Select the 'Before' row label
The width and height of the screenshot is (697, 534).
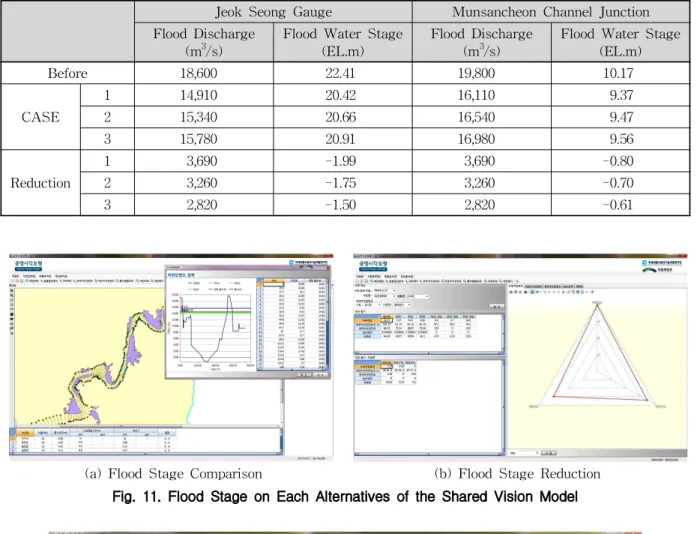(x=68, y=73)
